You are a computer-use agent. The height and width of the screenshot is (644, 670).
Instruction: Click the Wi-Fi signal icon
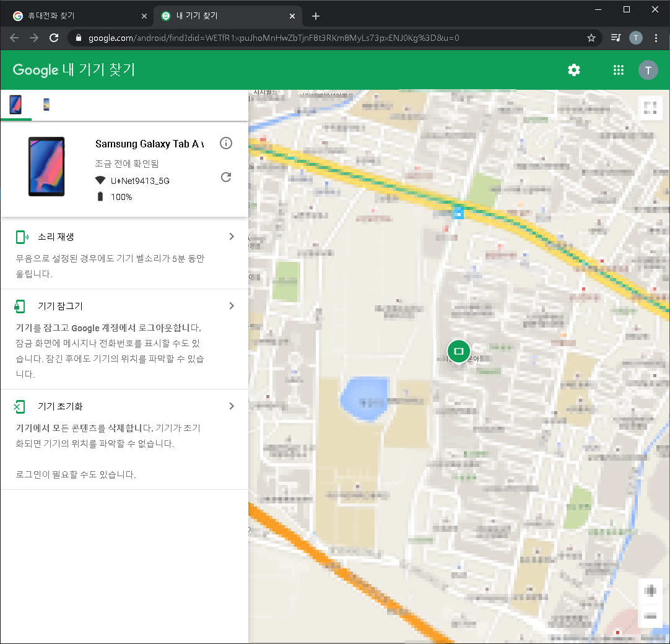100,180
